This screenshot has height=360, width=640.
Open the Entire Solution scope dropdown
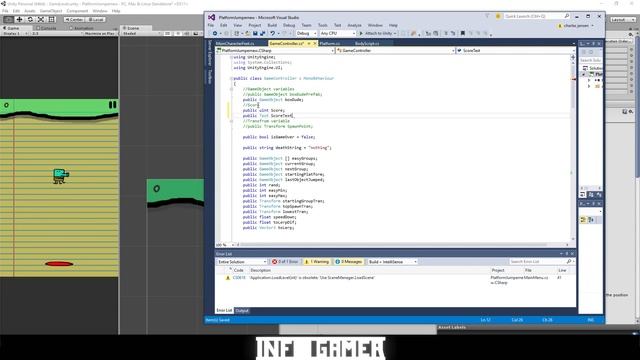pos(242,262)
